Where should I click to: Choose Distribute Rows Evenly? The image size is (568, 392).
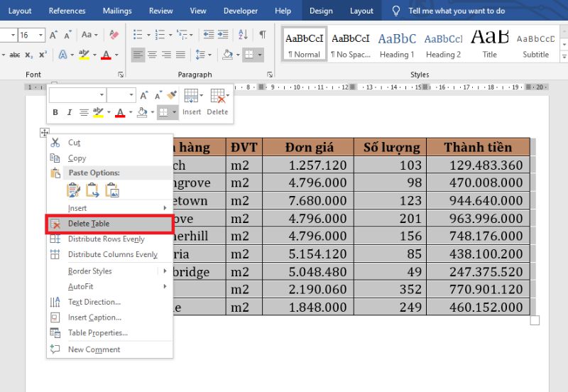pyautogui.click(x=109, y=239)
